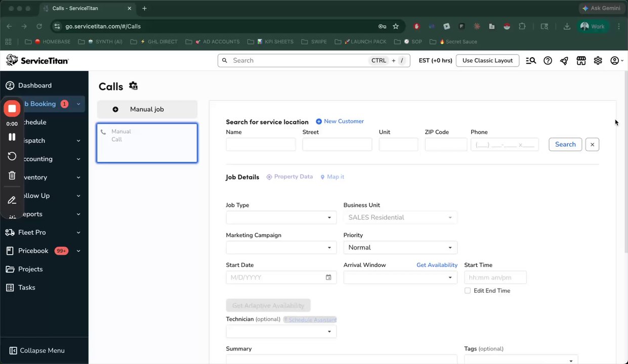The width and height of the screenshot is (628, 364).
Task: Open the help question mark icon
Action: point(548,61)
